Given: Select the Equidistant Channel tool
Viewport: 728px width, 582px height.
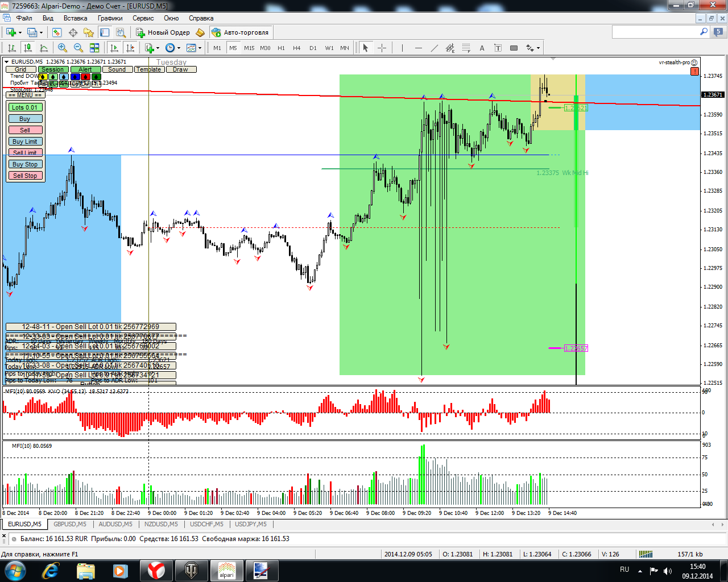Looking at the screenshot, I should tap(450, 48).
